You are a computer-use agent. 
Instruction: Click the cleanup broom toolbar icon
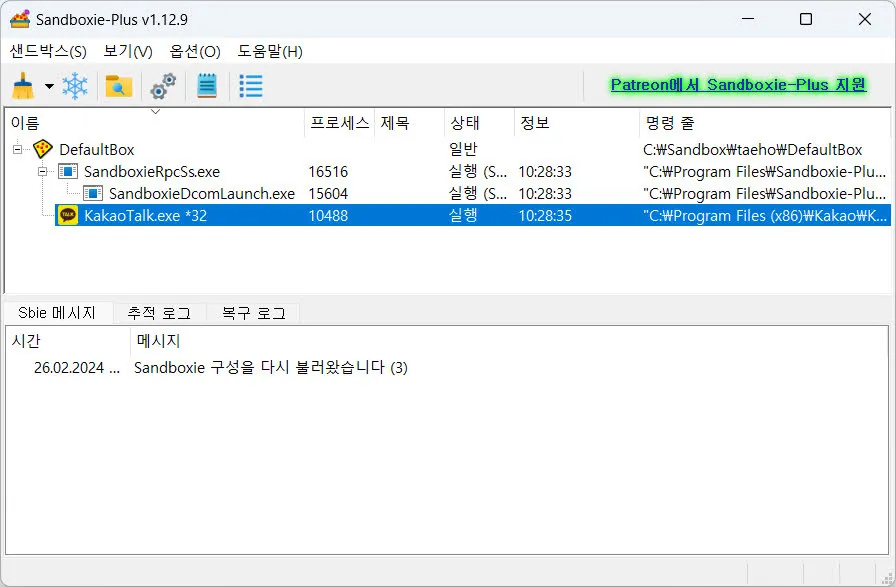click(23, 86)
